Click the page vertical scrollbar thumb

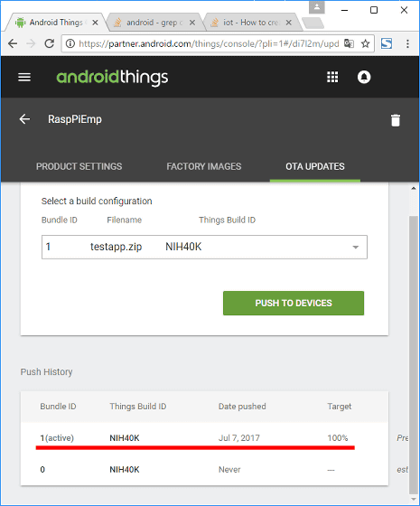(x=414, y=355)
